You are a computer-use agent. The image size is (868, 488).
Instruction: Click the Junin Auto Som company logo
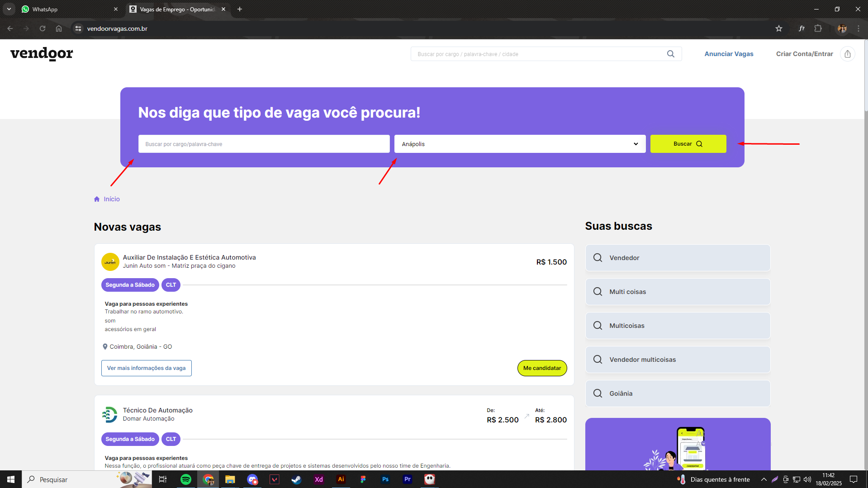point(110,262)
